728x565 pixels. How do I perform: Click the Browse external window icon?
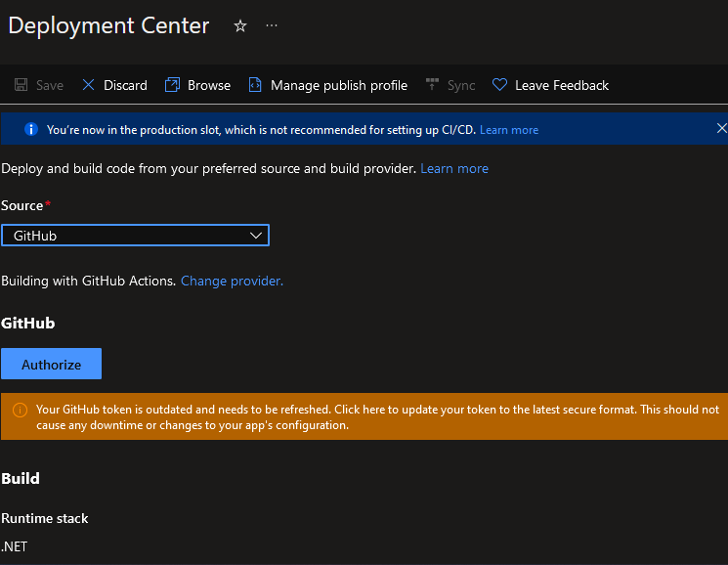point(172,84)
